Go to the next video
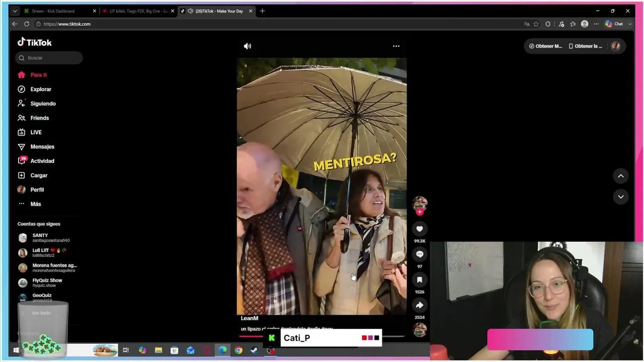This screenshot has width=644, height=362. [621, 197]
